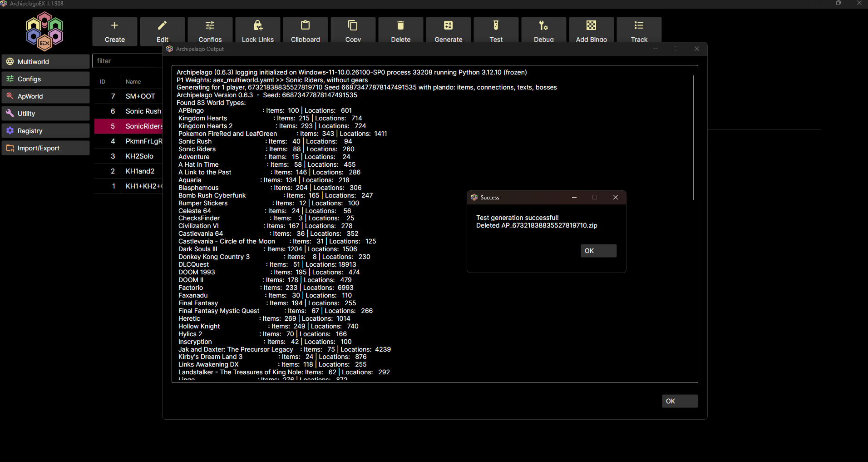Image resolution: width=868 pixels, height=462 pixels.
Task: Click the 'Inscryption' log line
Action: click(x=265, y=342)
